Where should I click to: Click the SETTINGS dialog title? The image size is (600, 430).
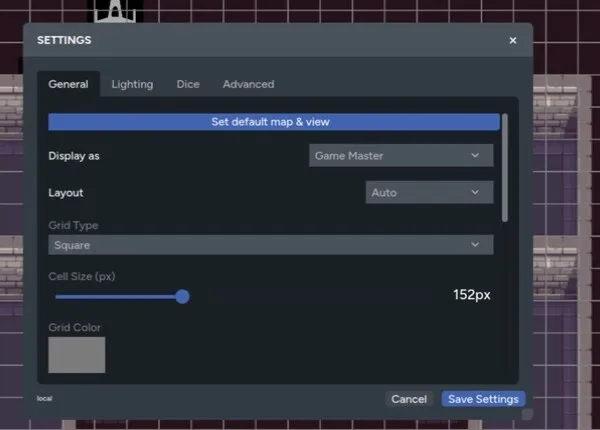[x=64, y=40]
